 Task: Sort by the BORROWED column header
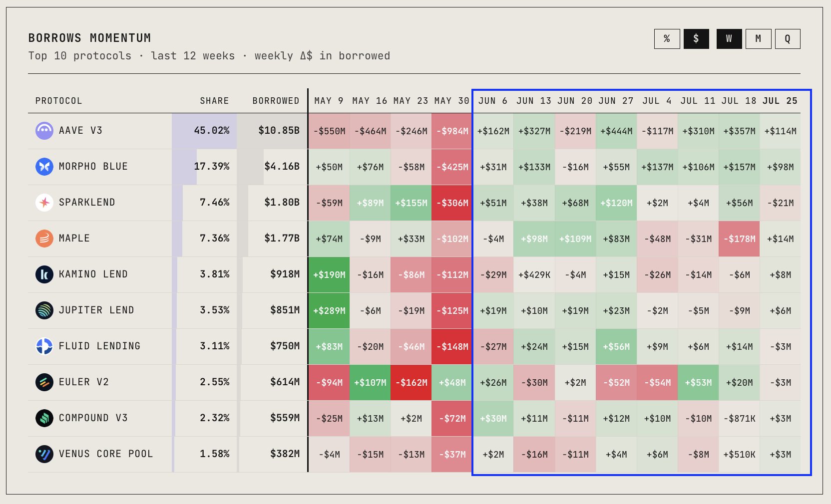(276, 101)
